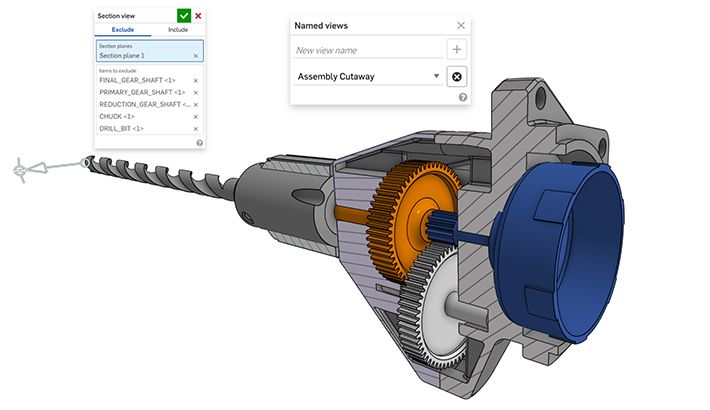
Task: Remove DRILL_BIT from exclude list
Action: pos(196,129)
